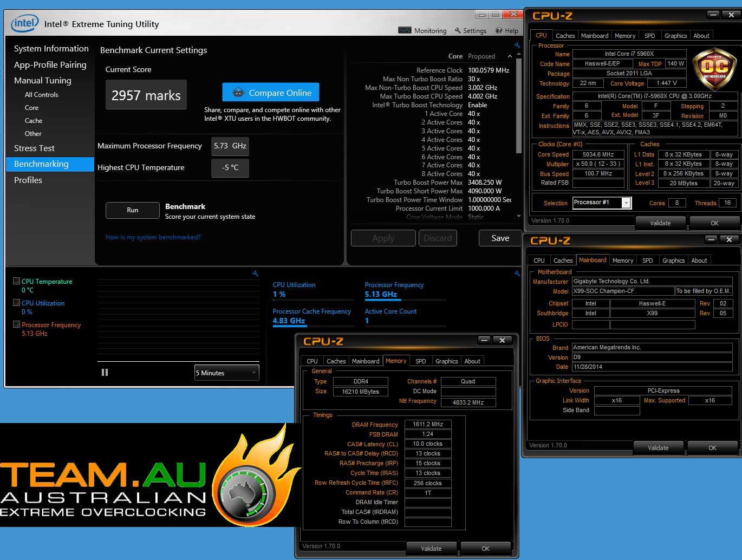Screen dimensions: 742x560
Task: Open App-Profile Pairing section
Action: click(50, 64)
